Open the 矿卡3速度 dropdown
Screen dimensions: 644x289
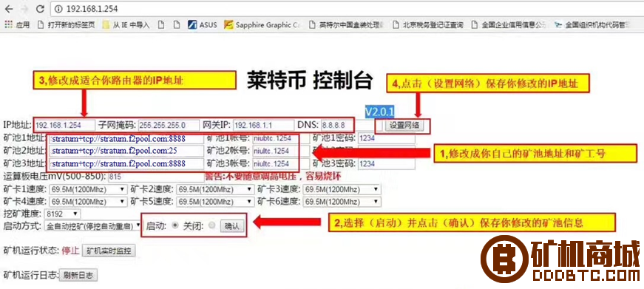point(342,190)
